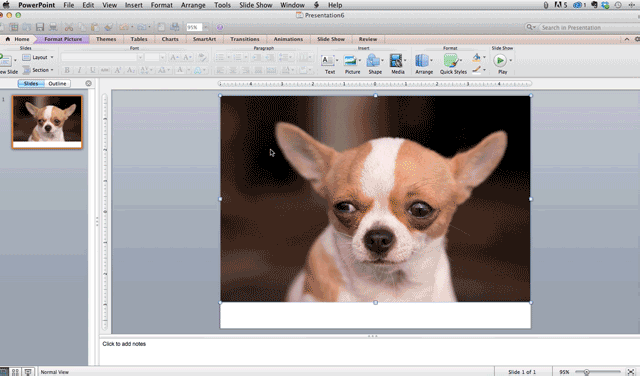640x376 pixels.
Task: Select the Format Picture ribbon tab
Action: coord(63,39)
